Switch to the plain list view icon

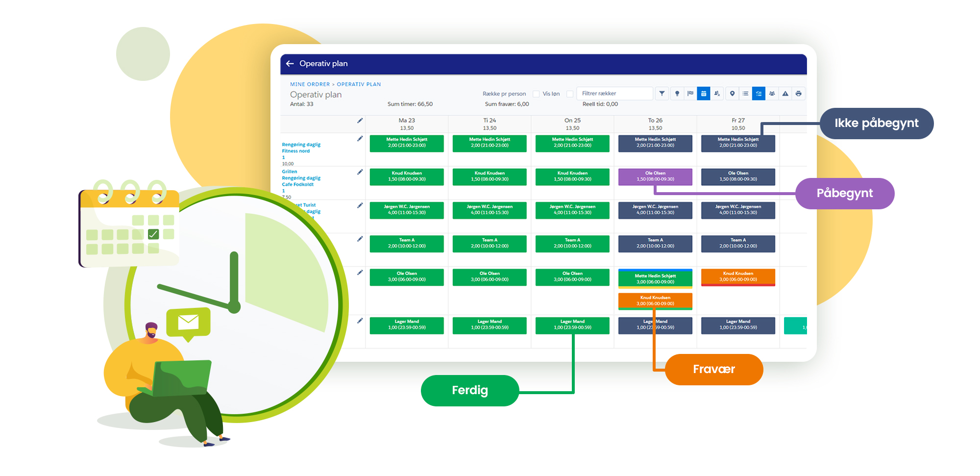(x=745, y=94)
